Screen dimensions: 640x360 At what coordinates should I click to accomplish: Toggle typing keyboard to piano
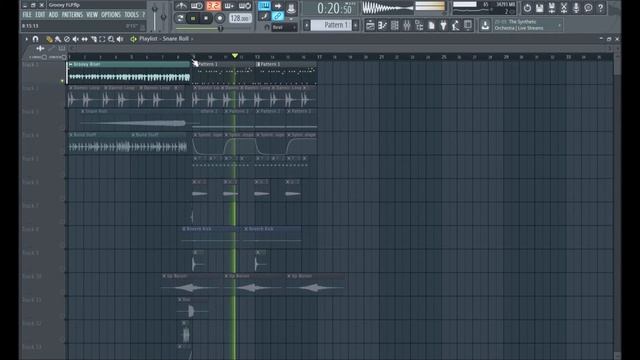click(x=264, y=6)
